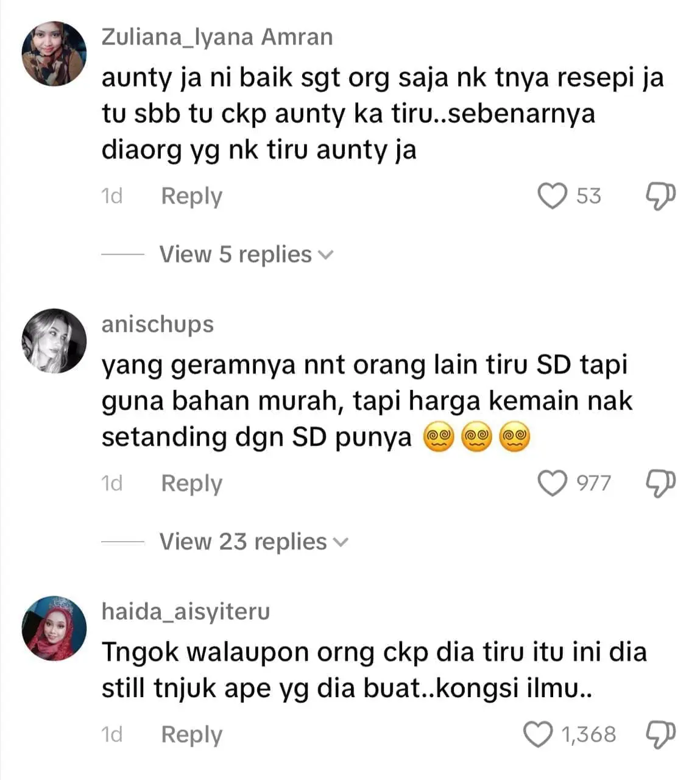Image resolution: width=700 pixels, height=780 pixels.
Task: Dislike the anischups comment
Action: [x=660, y=483]
